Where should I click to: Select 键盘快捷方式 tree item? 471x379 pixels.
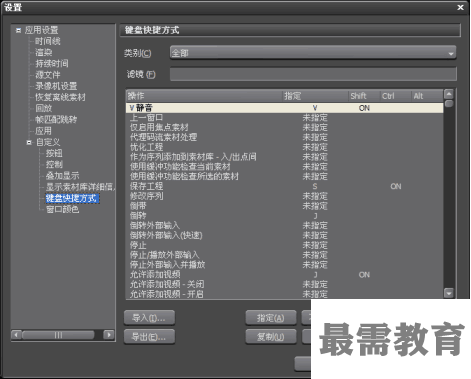pyautogui.click(x=72, y=198)
